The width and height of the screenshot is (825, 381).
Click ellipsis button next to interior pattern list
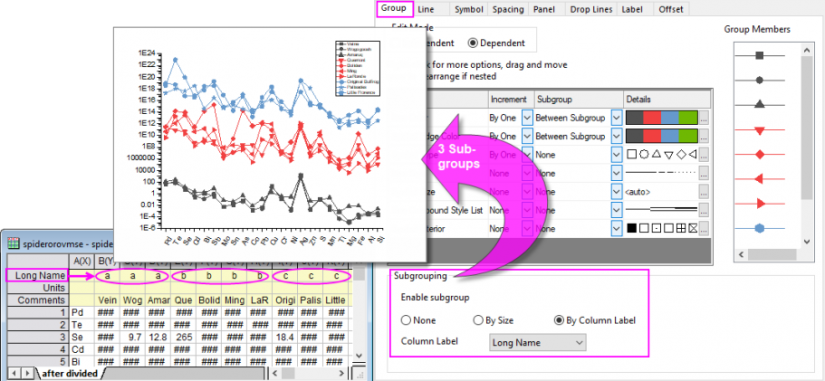(x=704, y=228)
